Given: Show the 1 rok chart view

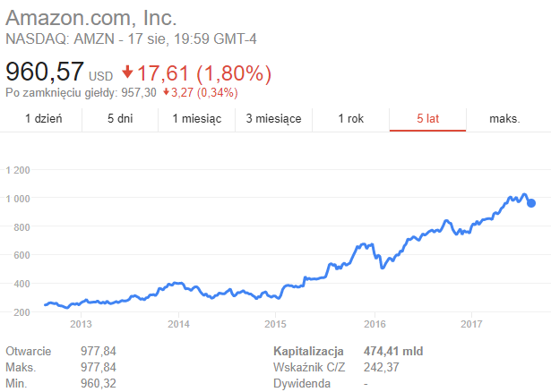Looking at the screenshot, I should 350,119.
